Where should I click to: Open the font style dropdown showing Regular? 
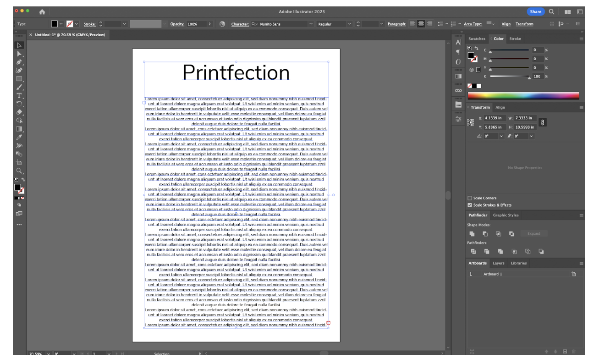pos(350,24)
